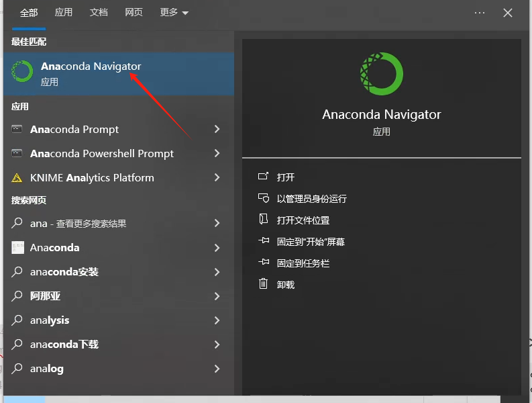The image size is (532, 403).
Task: Open the Anaconda Prompt result
Action: tap(119, 129)
